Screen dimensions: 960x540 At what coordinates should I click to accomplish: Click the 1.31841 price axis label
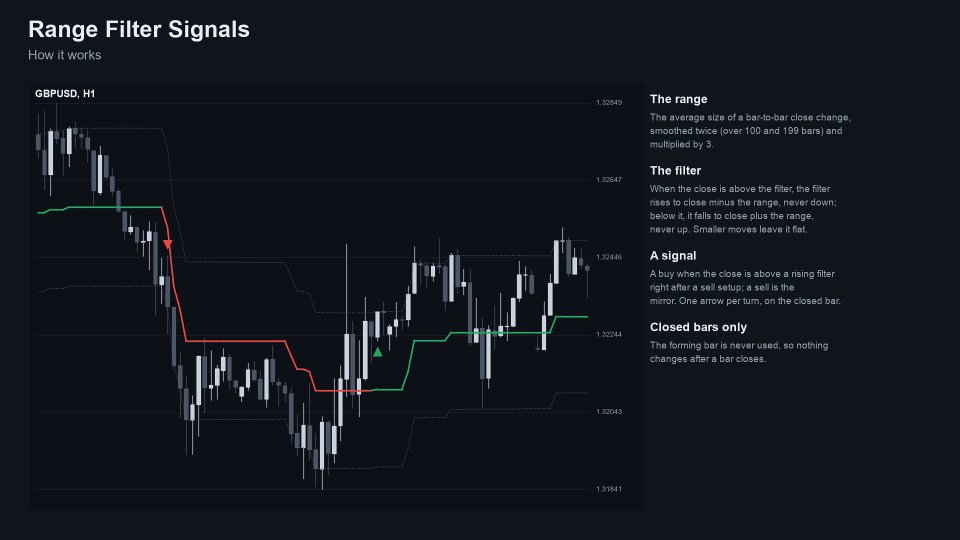pyautogui.click(x=609, y=489)
